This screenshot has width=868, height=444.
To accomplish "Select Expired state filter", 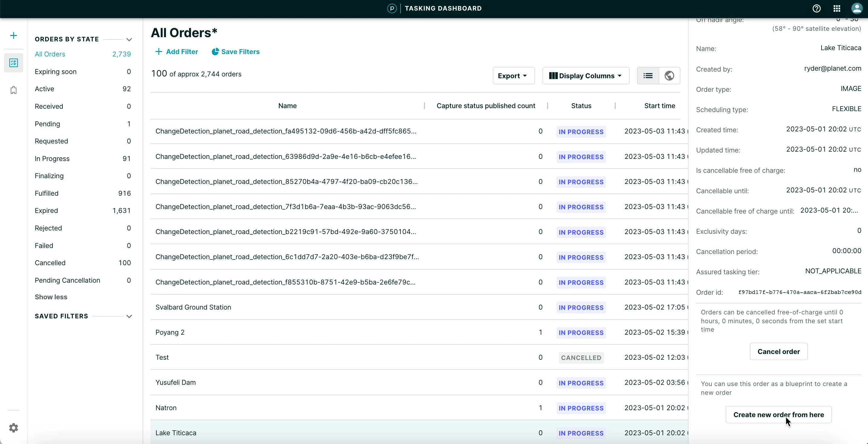I will pos(83,210).
